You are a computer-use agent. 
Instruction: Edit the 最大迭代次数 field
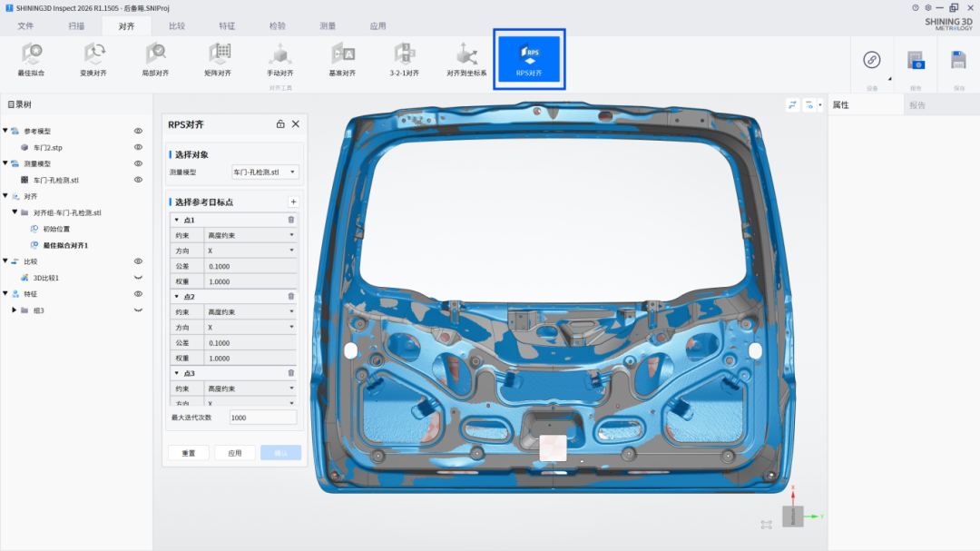click(263, 418)
